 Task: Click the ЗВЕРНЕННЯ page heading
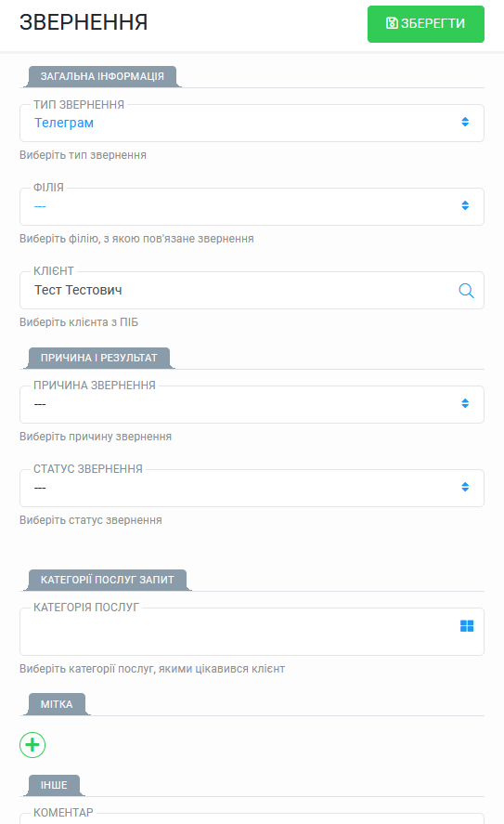click(x=84, y=22)
